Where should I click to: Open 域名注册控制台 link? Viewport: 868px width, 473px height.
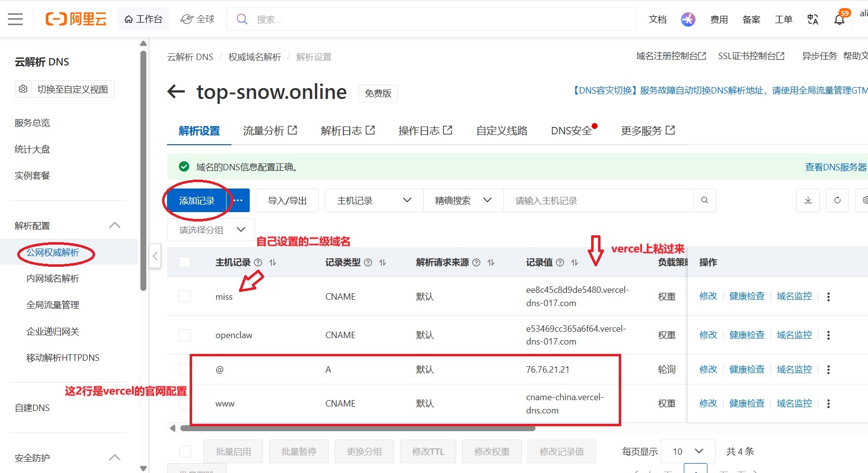point(671,56)
